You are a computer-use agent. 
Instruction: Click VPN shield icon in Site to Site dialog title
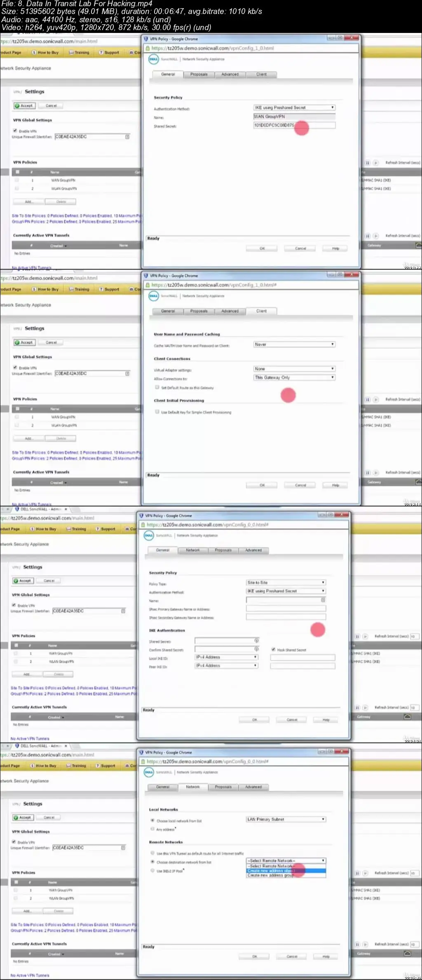coord(141,516)
